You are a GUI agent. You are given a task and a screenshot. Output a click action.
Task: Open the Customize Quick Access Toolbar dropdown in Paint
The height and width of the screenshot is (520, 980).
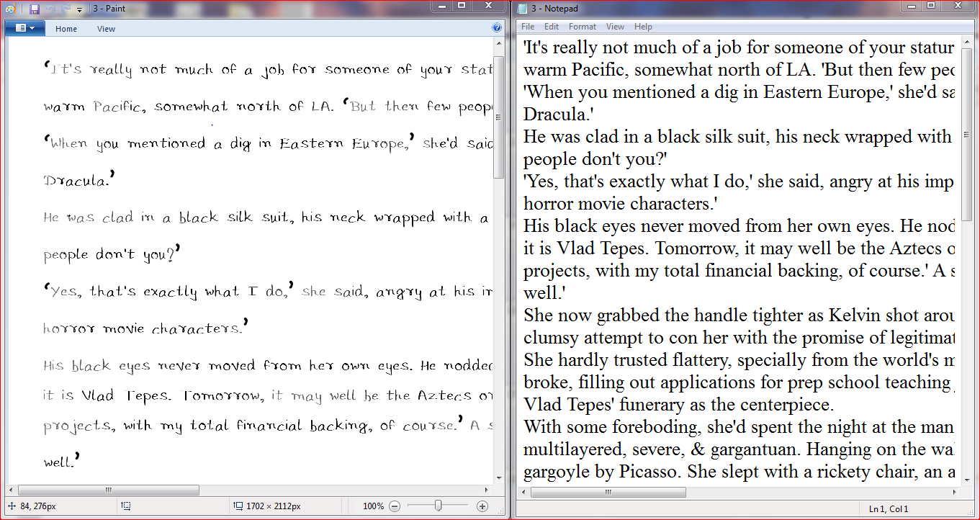[79, 10]
